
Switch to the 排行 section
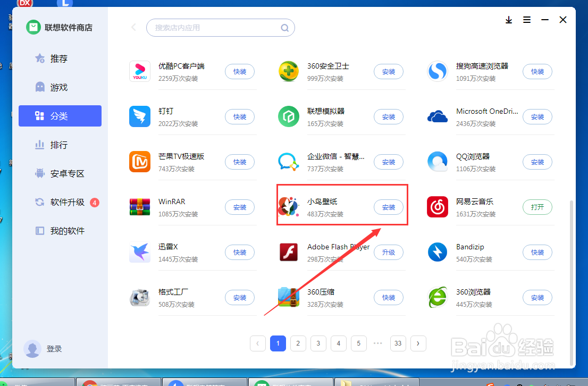pos(60,145)
